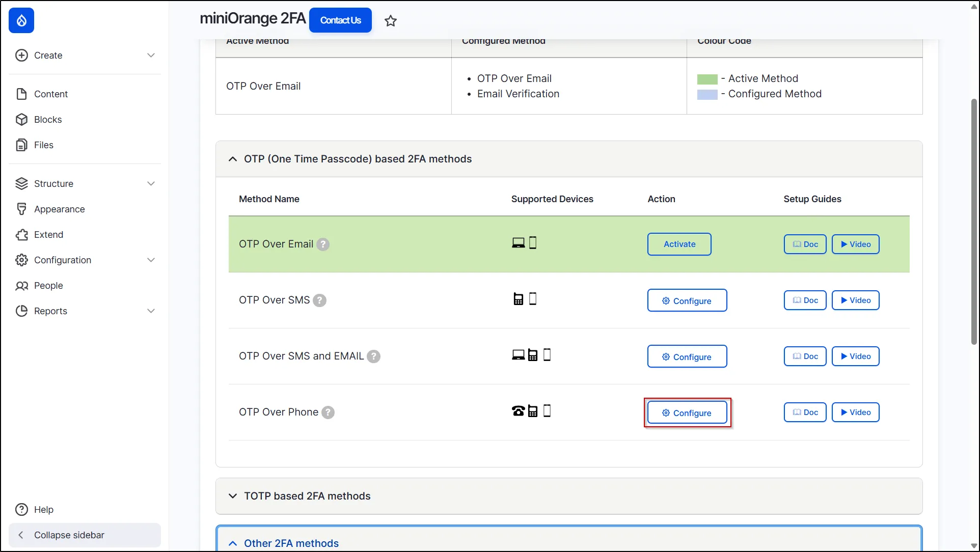Expand the Structure menu chevron
Viewport: 980px width, 552px height.
tap(151, 183)
